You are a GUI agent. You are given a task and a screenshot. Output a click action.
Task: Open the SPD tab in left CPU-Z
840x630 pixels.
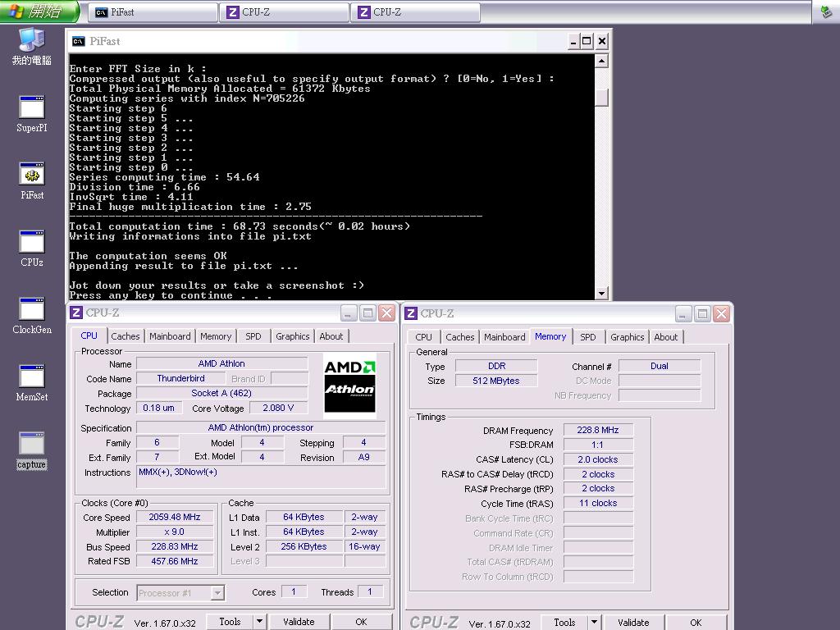253,336
